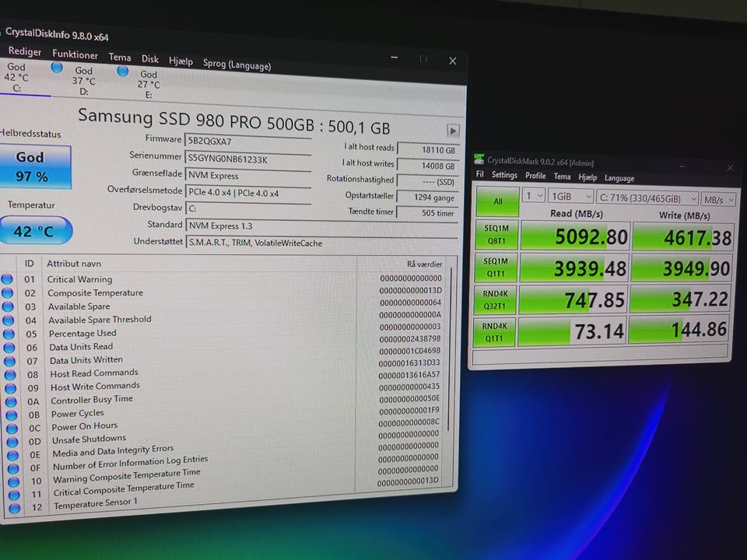Click the Firmware field 5B2QGXA7
The width and height of the screenshot is (747, 560).
tap(247, 142)
